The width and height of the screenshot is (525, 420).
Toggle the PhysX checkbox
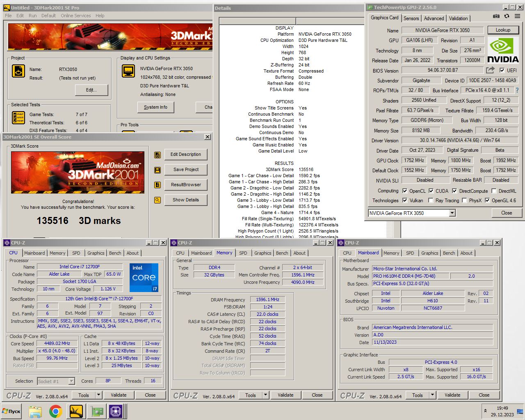click(x=464, y=200)
